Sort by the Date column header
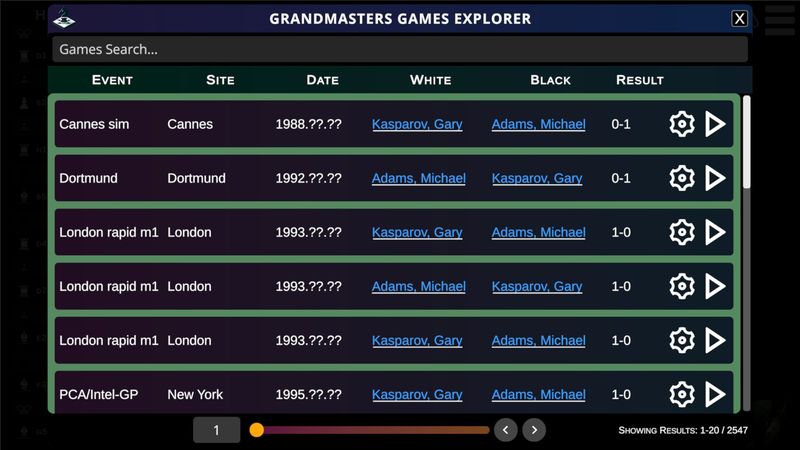 point(322,80)
